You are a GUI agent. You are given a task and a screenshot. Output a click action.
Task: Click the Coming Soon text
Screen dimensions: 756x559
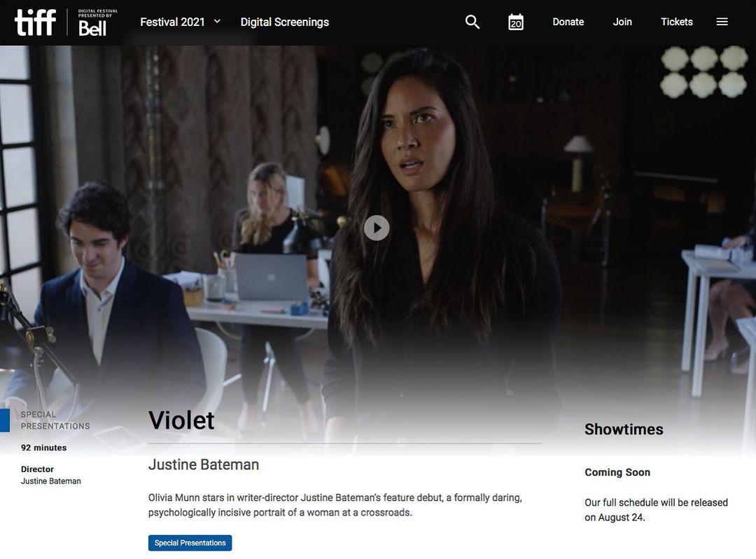click(x=617, y=472)
